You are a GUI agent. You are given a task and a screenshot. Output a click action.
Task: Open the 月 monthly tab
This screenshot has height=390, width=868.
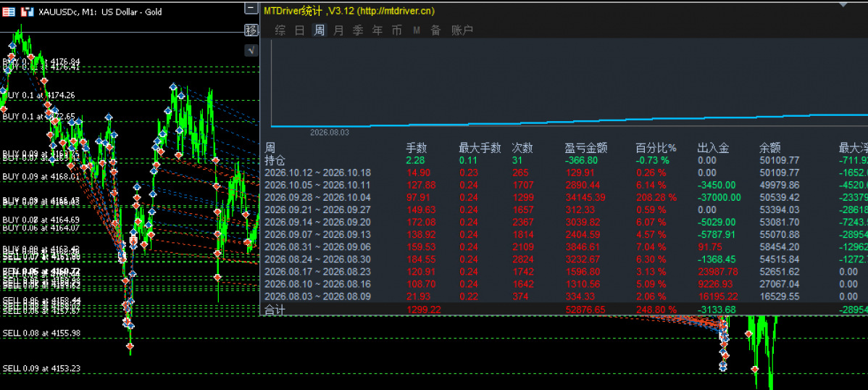339,30
